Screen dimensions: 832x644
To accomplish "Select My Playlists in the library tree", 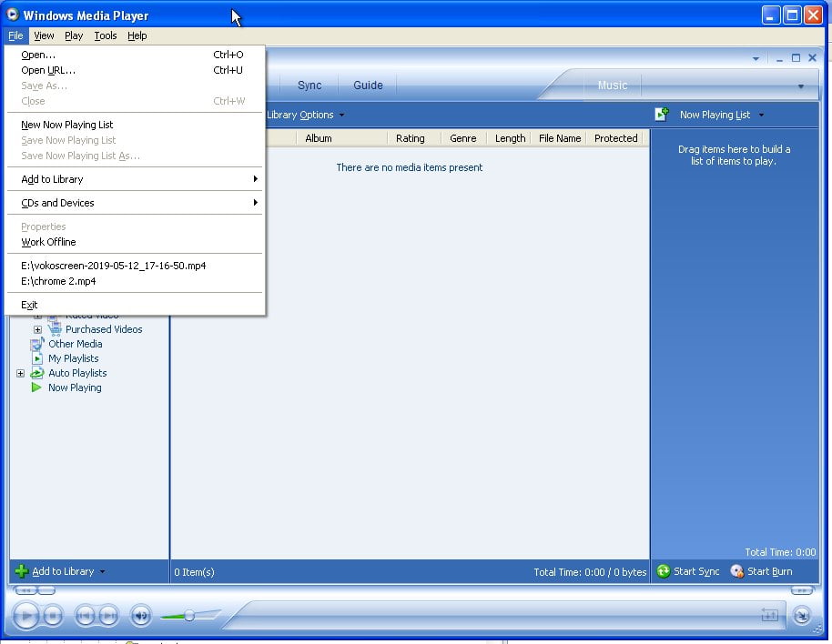I will [73, 358].
